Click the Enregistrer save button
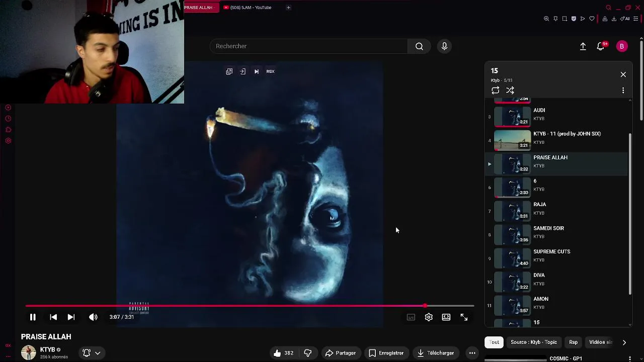This screenshot has width=644, height=362. coord(386,353)
